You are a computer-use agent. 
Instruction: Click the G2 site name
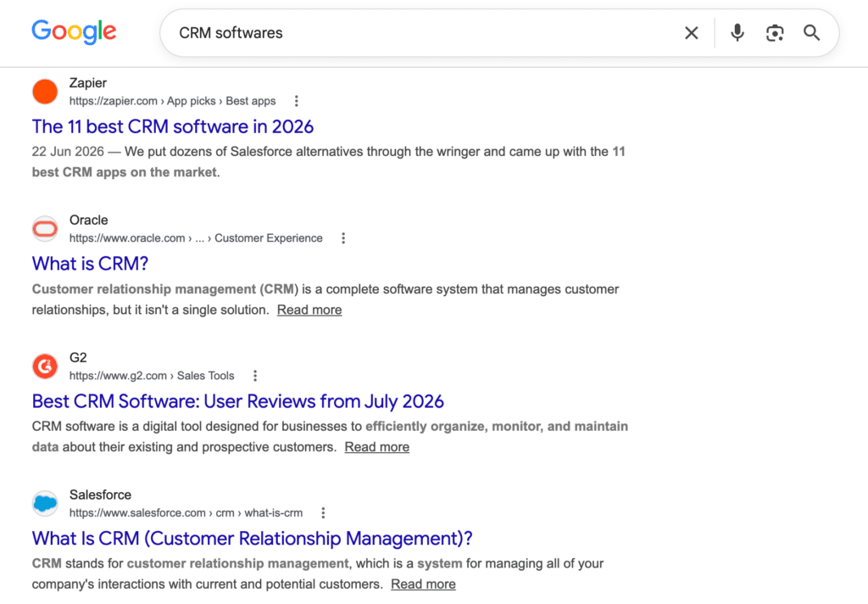pos(78,357)
